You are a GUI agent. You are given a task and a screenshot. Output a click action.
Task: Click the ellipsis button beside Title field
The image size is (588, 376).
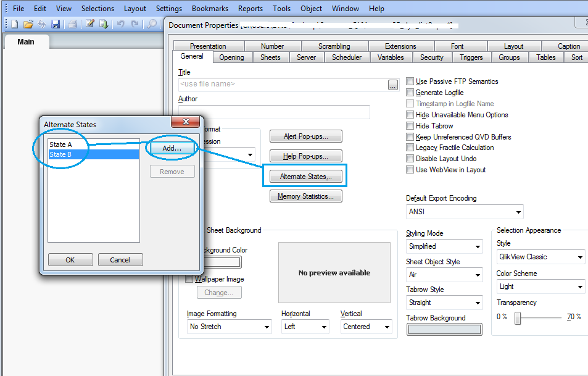point(393,85)
